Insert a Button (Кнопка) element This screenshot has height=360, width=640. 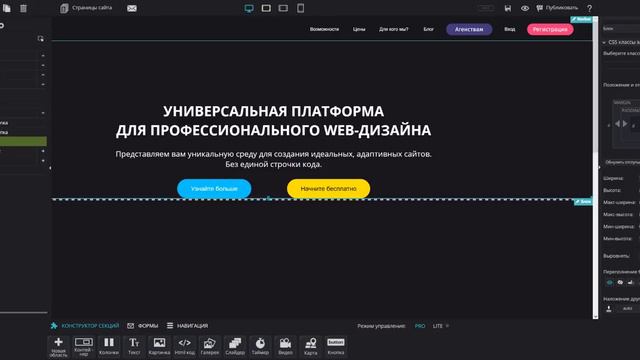(336, 346)
